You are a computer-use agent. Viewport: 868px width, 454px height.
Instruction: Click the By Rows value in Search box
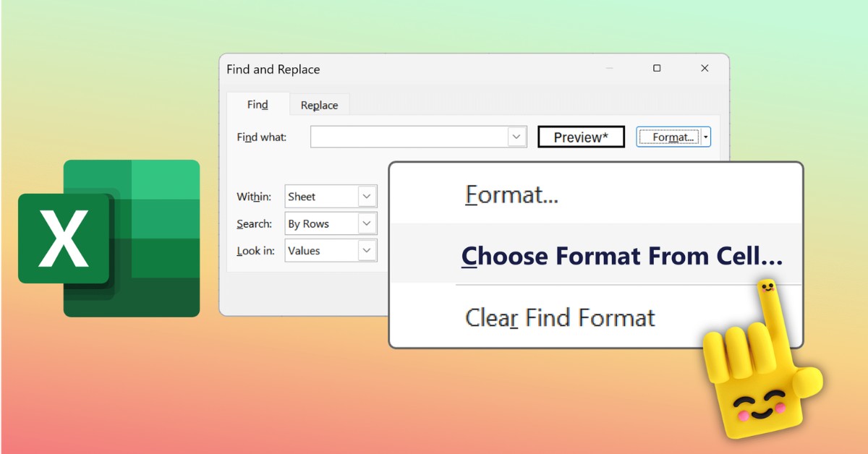[321, 223]
